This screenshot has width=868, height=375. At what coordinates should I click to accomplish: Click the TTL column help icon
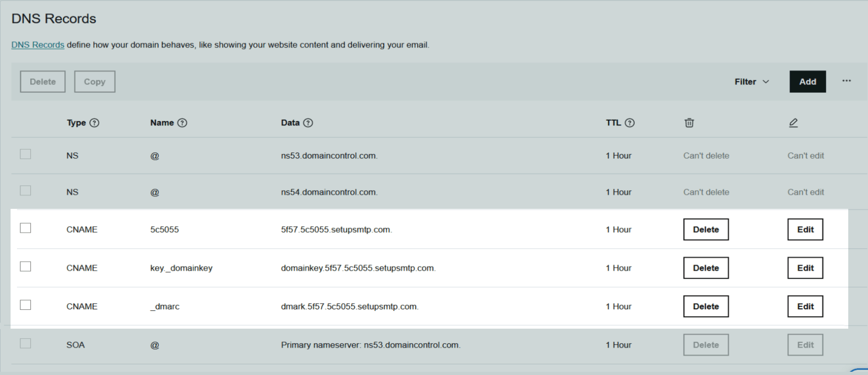point(630,123)
